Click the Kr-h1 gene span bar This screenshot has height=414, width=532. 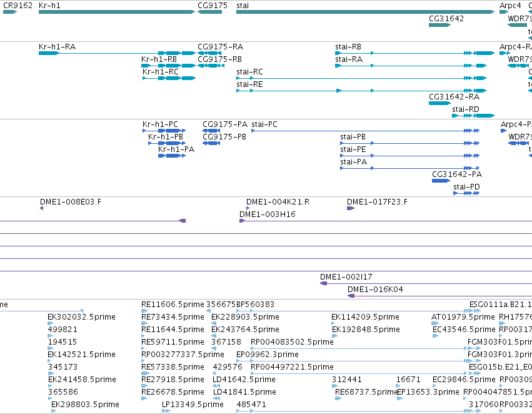[117, 12]
